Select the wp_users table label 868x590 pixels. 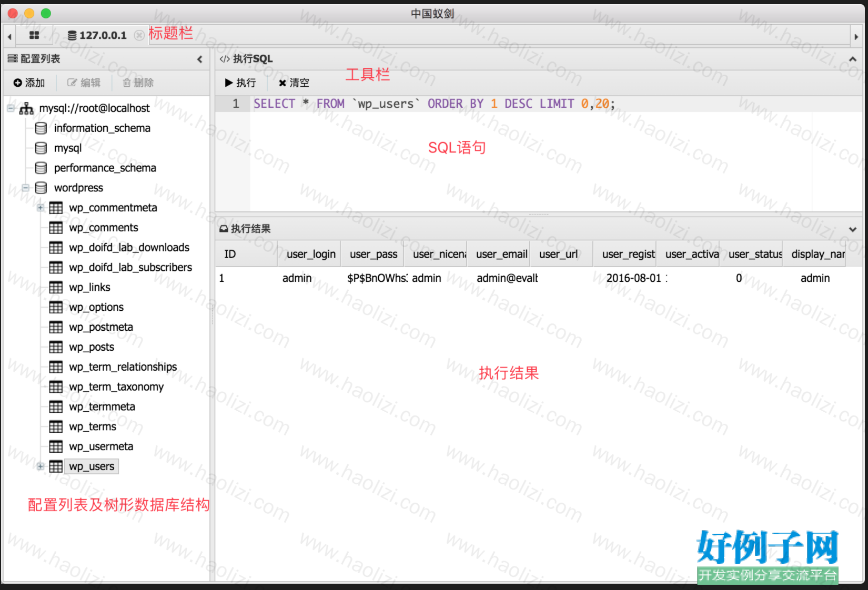click(x=92, y=466)
